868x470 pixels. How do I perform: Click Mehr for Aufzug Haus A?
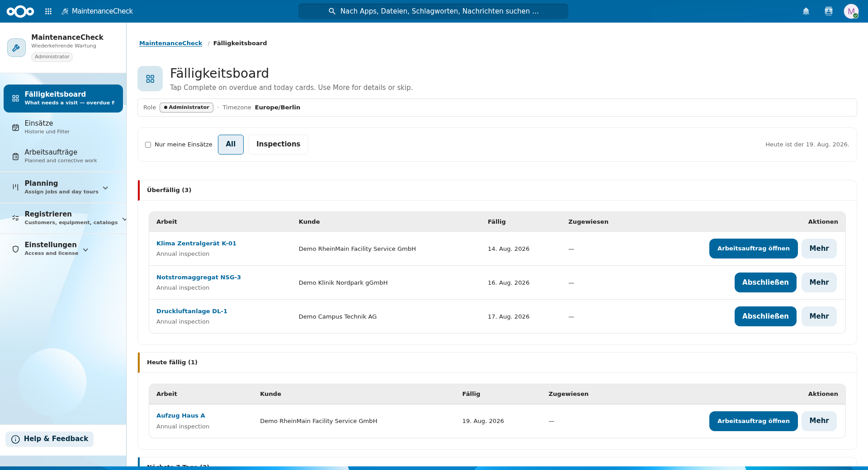click(819, 421)
